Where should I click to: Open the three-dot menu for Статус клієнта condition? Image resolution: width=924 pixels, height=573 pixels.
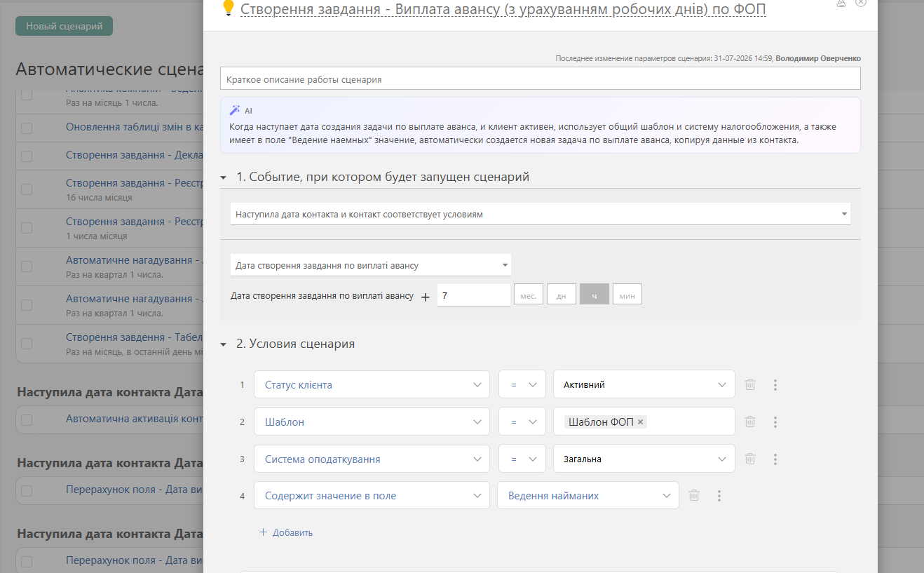(x=775, y=384)
